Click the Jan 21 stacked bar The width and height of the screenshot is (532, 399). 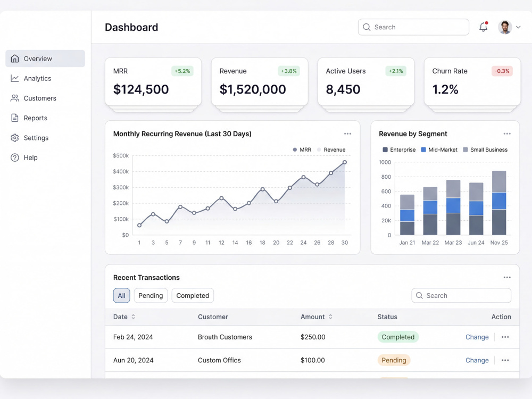pos(407,215)
